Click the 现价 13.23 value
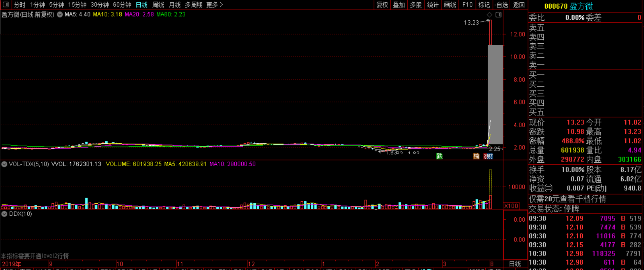The height and width of the screenshot is (270, 644). pos(575,123)
